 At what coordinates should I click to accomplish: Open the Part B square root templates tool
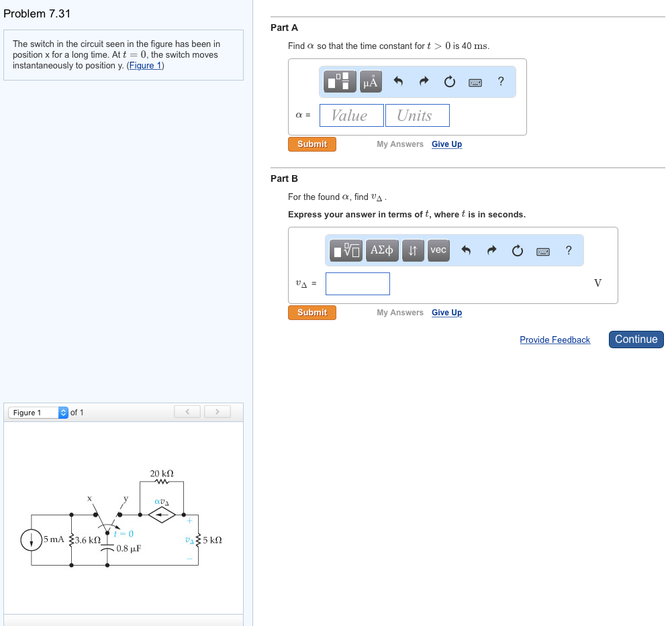tap(347, 250)
